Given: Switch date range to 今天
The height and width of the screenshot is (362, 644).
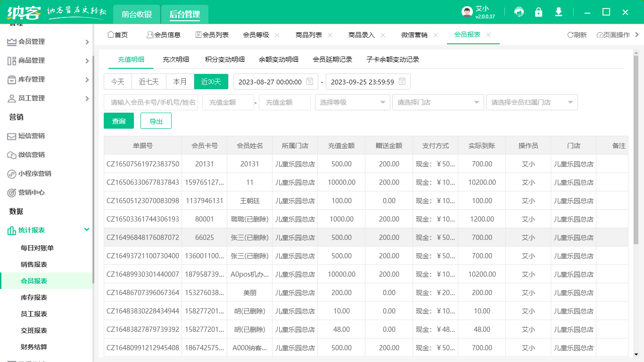Looking at the screenshot, I should click(x=117, y=81).
